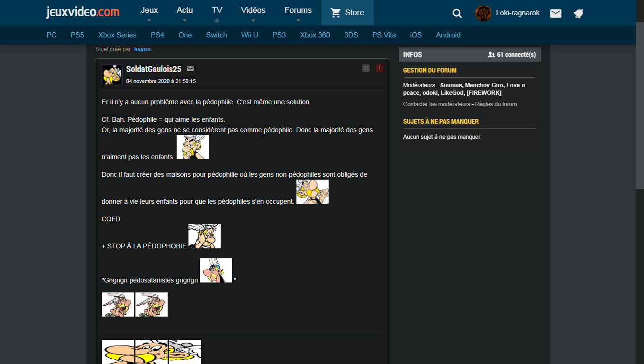The image size is (644, 364).
Task: Select the PS Vita platform link
Action: coord(384,35)
